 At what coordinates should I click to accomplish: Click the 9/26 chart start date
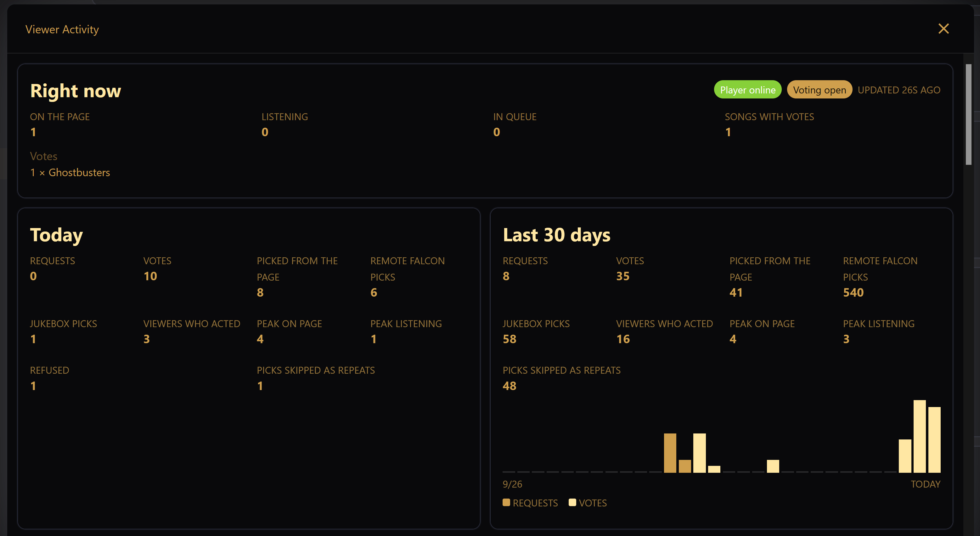click(x=512, y=484)
